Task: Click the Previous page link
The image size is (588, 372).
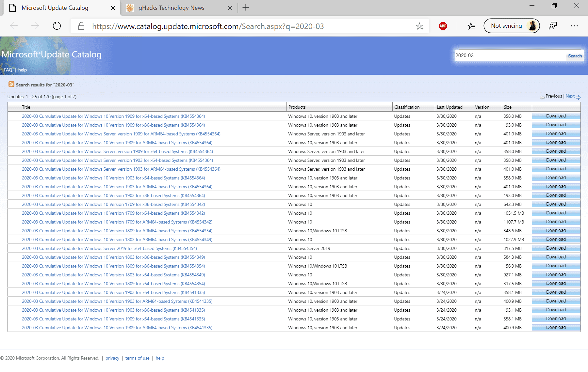Action: 554,96
